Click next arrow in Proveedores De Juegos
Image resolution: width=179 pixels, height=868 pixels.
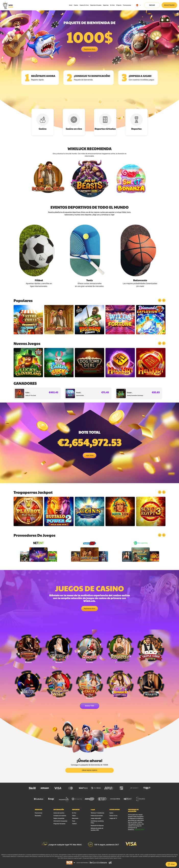point(164,535)
